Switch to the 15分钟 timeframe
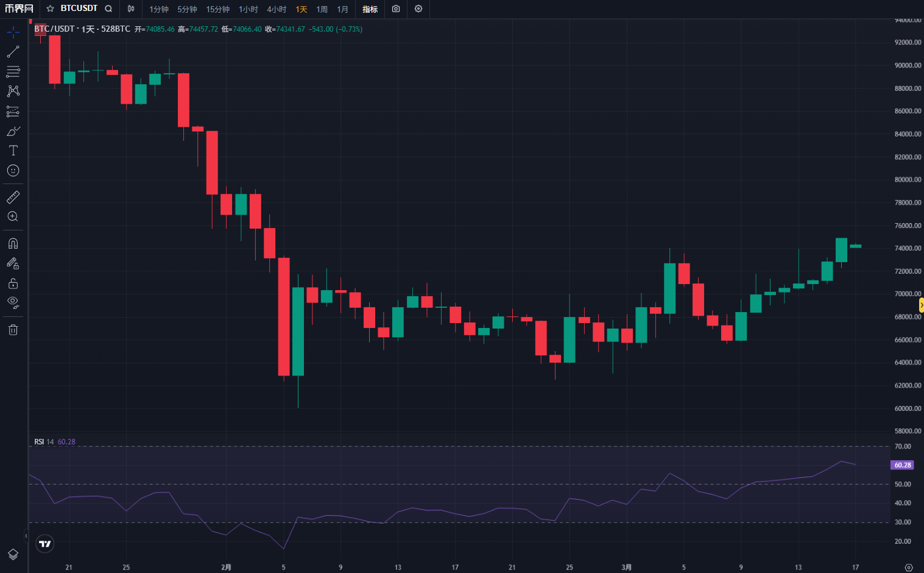 217,9
